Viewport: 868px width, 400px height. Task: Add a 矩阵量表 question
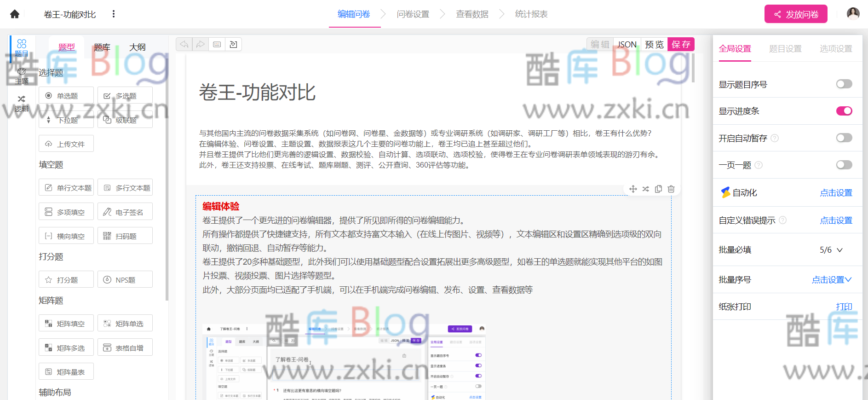coord(66,372)
